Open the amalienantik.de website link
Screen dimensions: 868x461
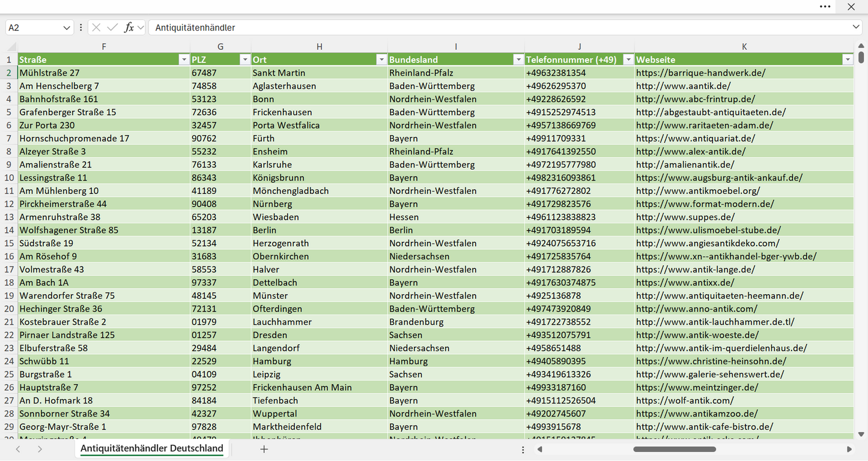tap(685, 164)
